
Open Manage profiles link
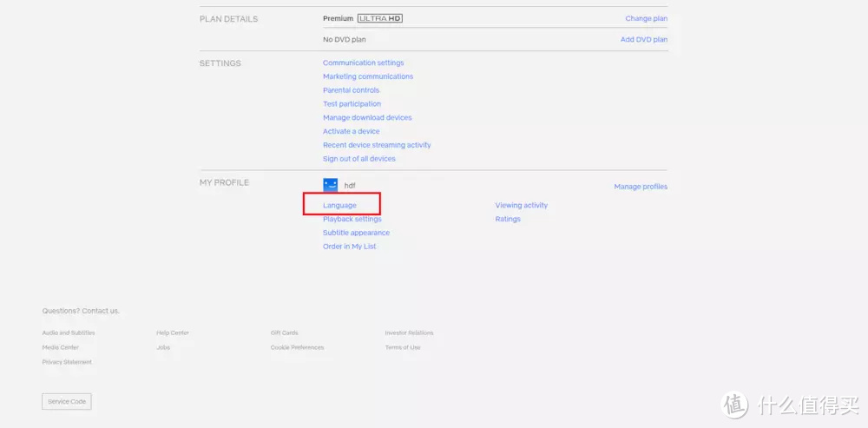641,187
